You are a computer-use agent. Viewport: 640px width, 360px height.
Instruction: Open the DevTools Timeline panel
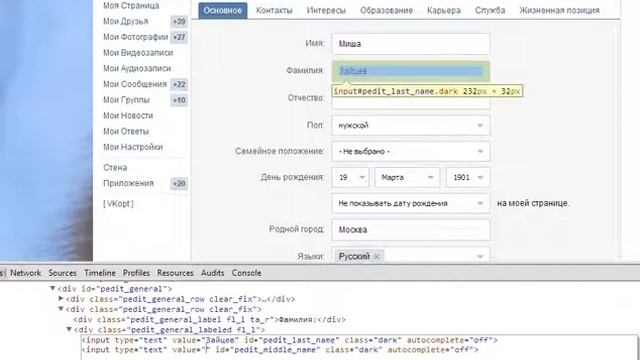tap(100, 273)
